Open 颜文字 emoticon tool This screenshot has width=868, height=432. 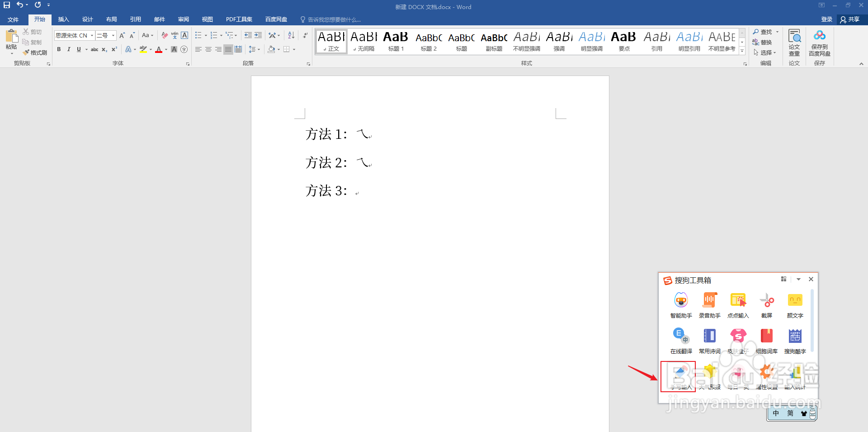795,305
